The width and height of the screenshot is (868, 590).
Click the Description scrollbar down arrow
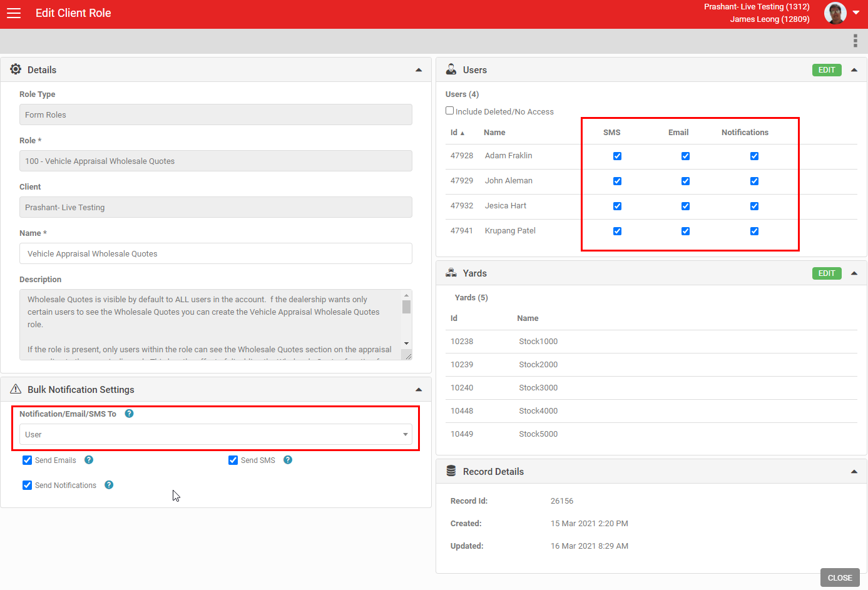tap(406, 343)
